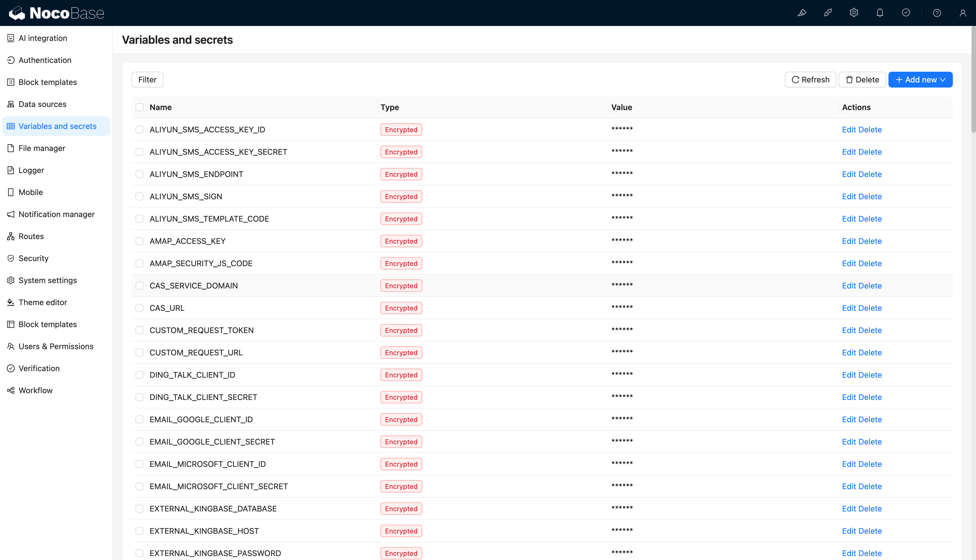Image resolution: width=976 pixels, height=560 pixels.
Task: Delete the AMAP_SECURITY_JS_CODE variable
Action: [870, 263]
